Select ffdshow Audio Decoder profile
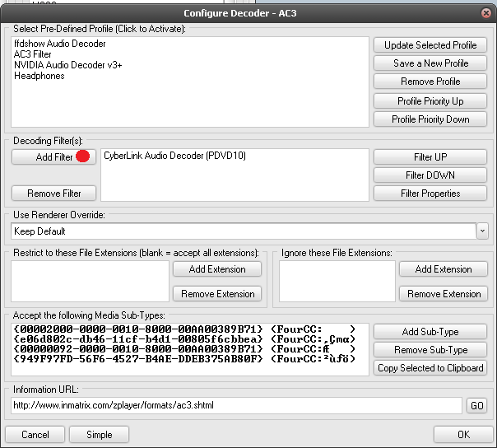Viewport: 497px width, 448px height. pos(59,44)
